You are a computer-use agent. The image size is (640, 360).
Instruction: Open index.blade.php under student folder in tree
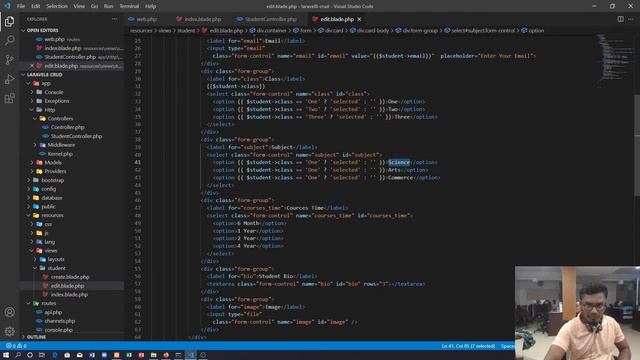pyautogui.click(x=69, y=294)
